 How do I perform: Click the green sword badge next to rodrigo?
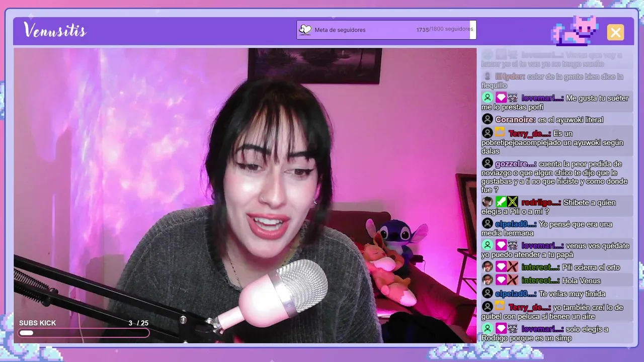pyautogui.click(x=501, y=202)
